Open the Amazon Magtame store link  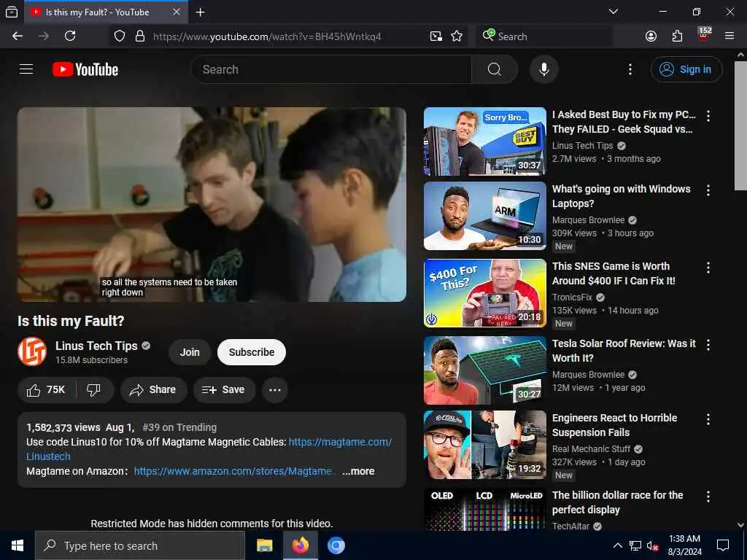233,472
